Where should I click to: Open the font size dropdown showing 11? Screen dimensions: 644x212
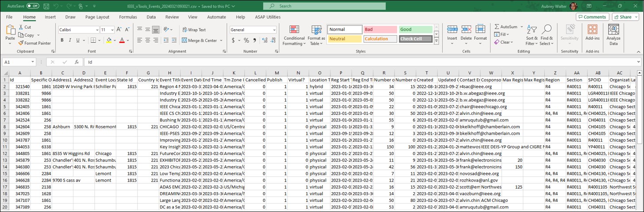click(x=113, y=30)
